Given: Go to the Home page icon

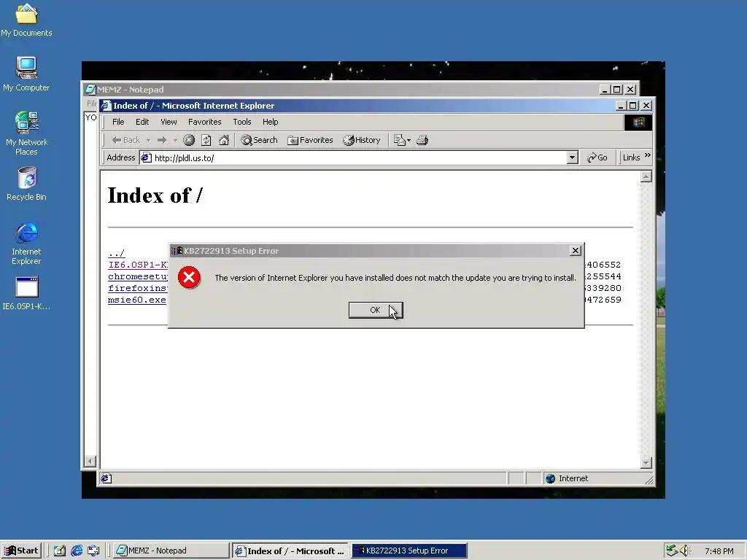Looking at the screenshot, I should coord(224,140).
